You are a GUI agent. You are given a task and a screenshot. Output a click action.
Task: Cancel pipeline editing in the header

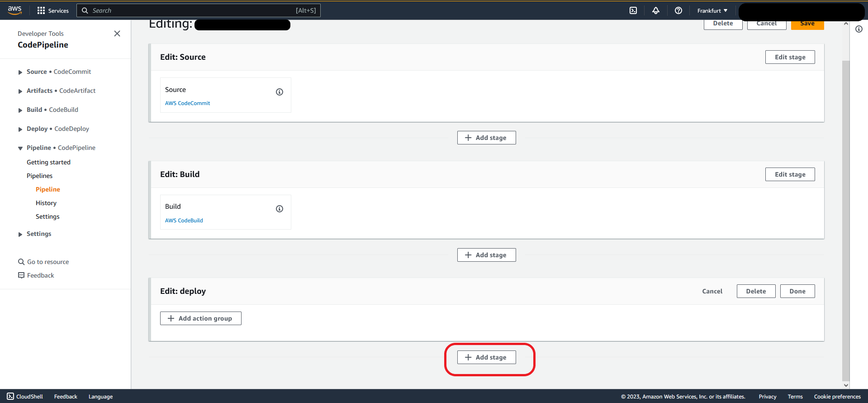click(766, 24)
